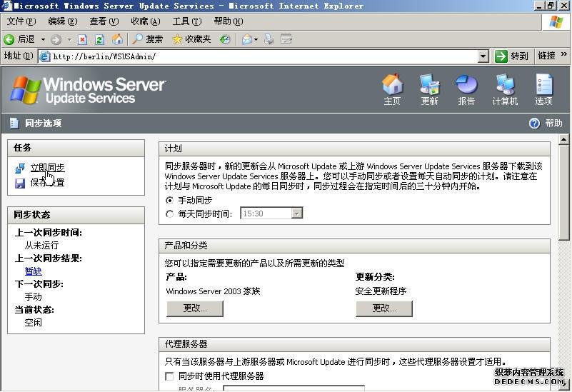
Task: Expand the mail icon dropdown arrow
Action: click(256, 39)
